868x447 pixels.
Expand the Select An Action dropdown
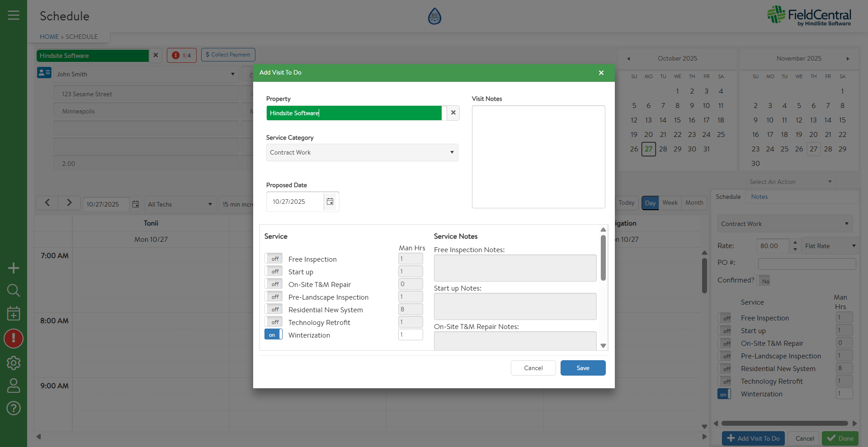[790, 182]
